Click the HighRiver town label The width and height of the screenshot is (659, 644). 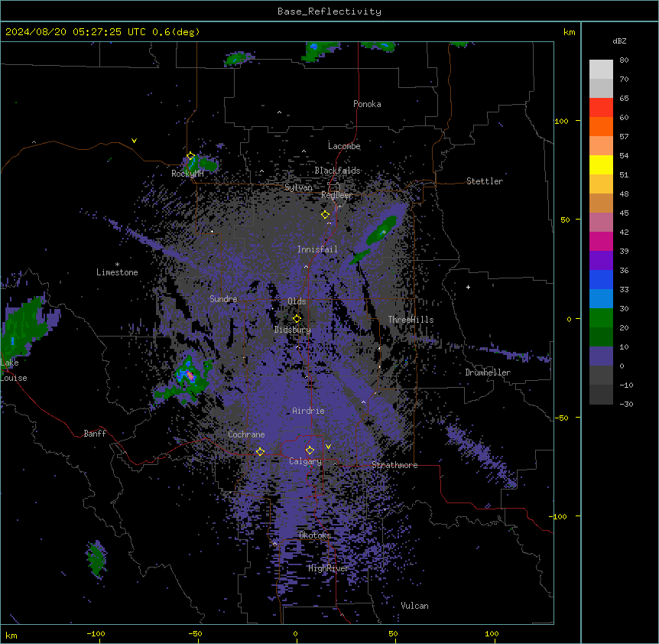click(x=328, y=568)
